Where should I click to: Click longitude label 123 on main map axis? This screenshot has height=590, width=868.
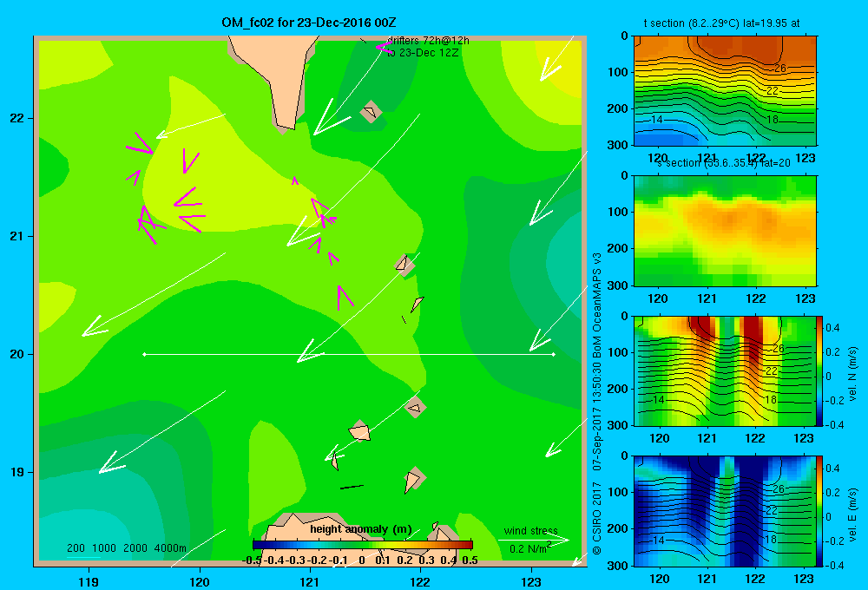(531, 581)
